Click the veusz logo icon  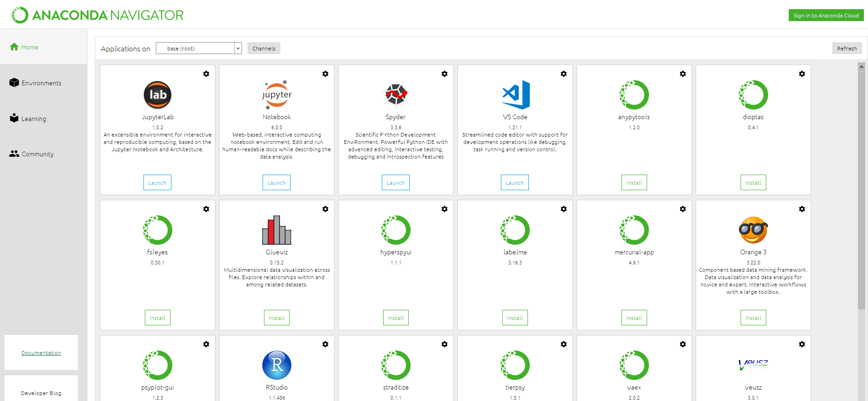(x=753, y=365)
